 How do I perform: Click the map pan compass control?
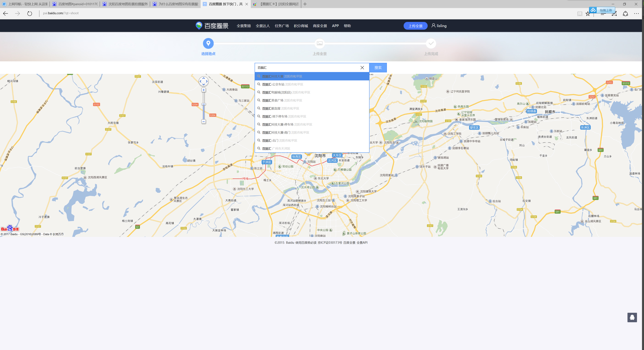click(203, 81)
